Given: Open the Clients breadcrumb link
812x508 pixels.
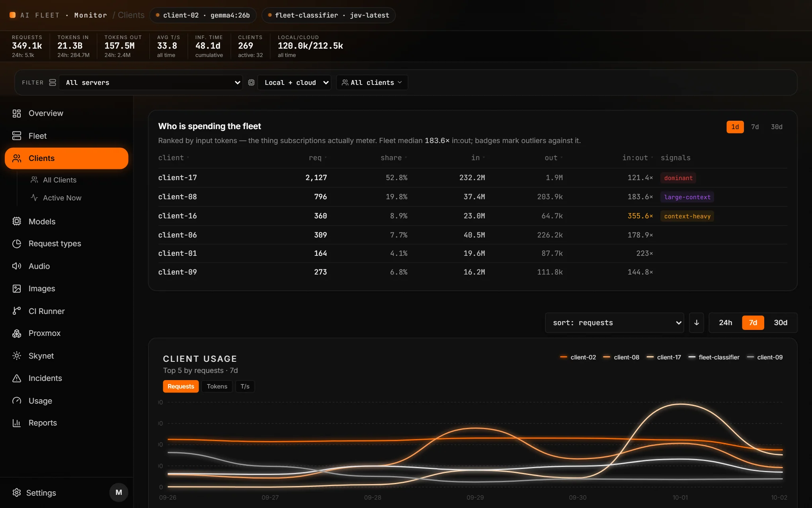Looking at the screenshot, I should tap(131, 15).
